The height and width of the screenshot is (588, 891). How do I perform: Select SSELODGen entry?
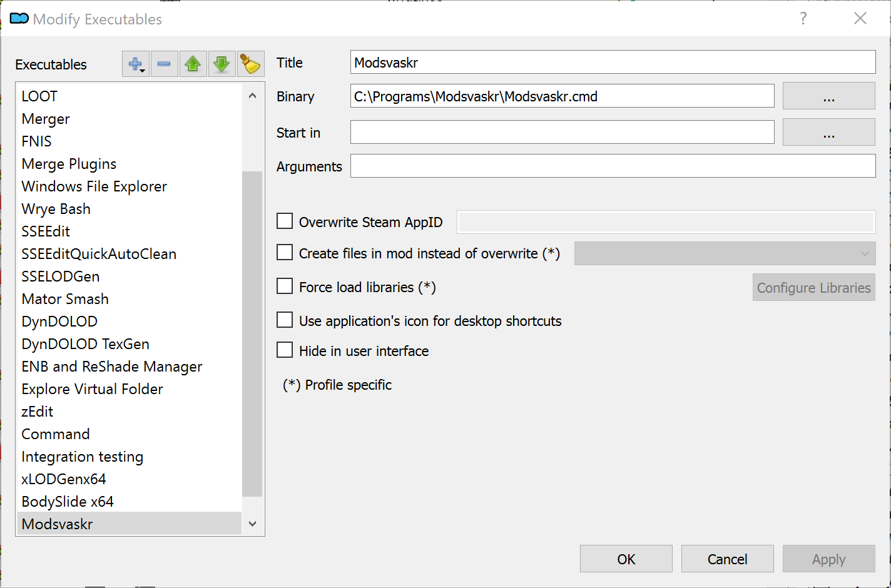coord(129,276)
